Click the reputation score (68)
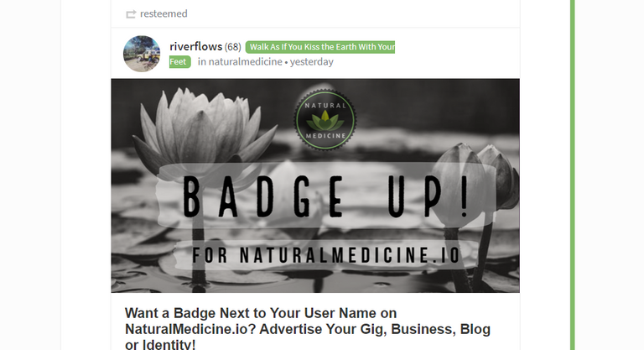 (232, 47)
